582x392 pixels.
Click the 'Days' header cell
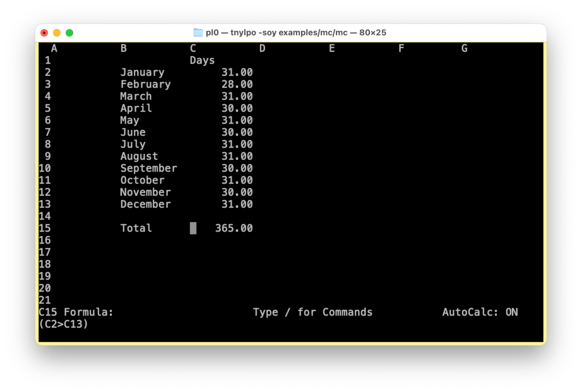coord(202,61)
